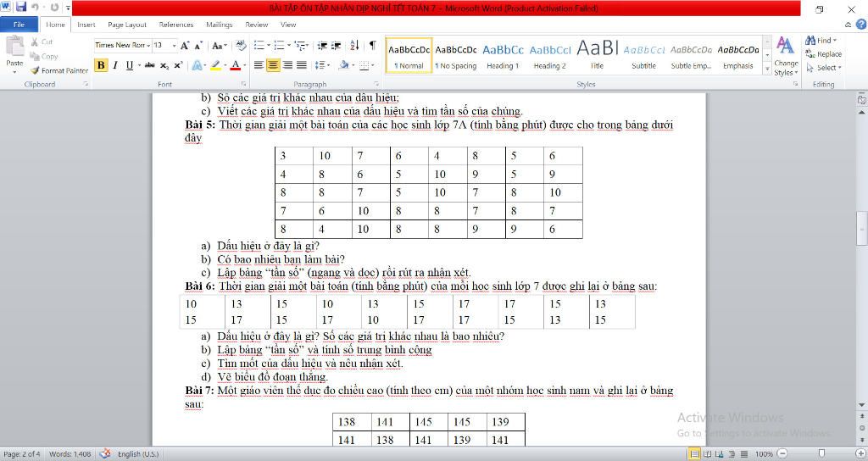Open the line spacing dropdown
Viewport: 868px width, 461px height.
coord(322,65)
